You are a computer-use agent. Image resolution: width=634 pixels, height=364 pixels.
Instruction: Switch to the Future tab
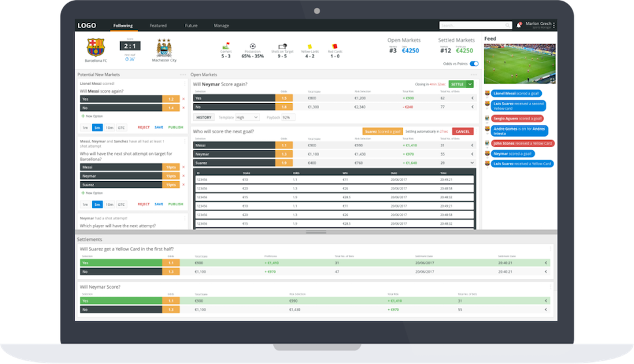(192, 25)
